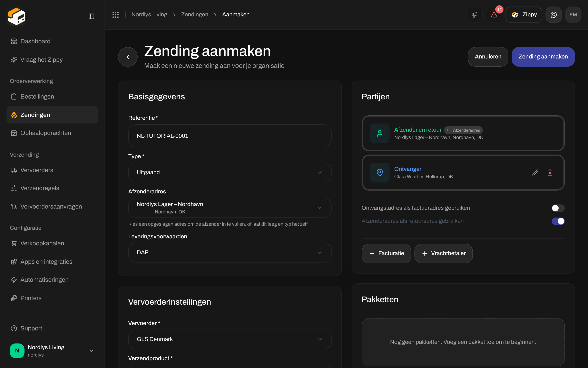The image size is (588, 368).
Task: Click Zendingen breadcrumb link
Action: pos(195,15)
